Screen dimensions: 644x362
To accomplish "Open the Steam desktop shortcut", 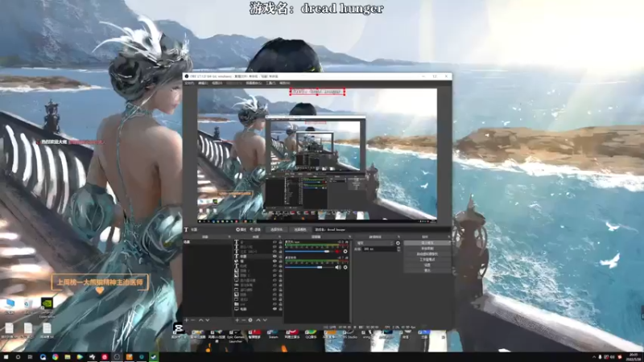I will [273, 334].
